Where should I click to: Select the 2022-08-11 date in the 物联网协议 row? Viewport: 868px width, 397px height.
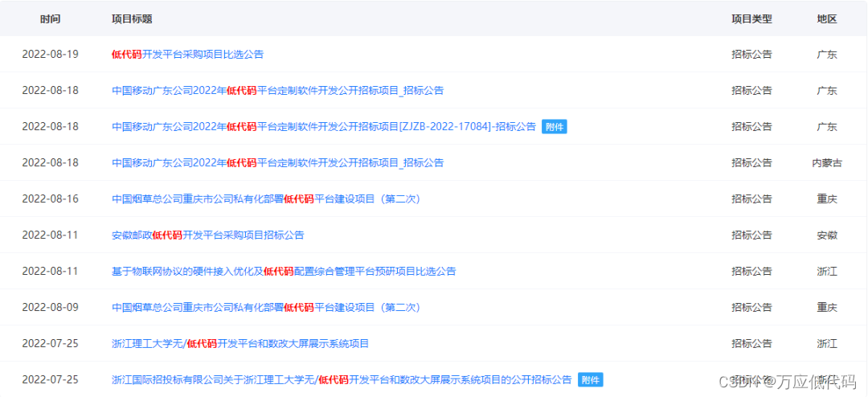51,272
